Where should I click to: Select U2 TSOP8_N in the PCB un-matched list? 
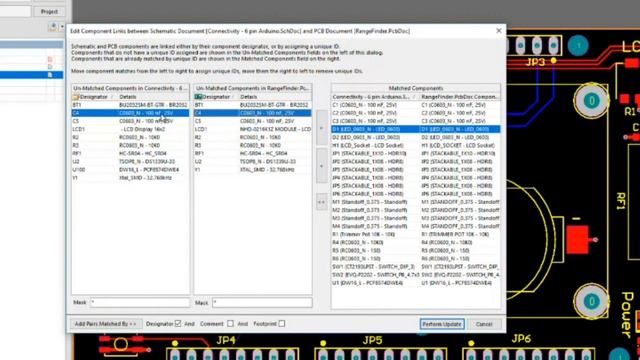253,162
